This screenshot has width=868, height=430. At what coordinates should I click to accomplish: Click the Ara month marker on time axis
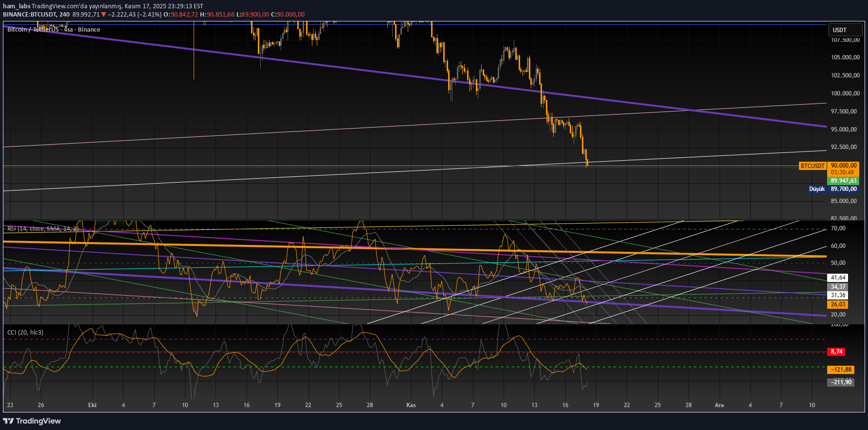tap(719, 405)
